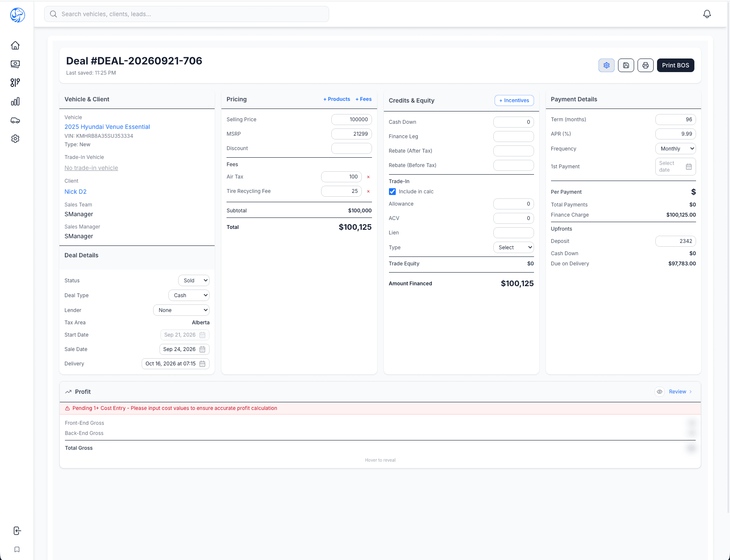Click the Discount input field
730x560 pixels.
pyautogui.click(x=352, y=148)
